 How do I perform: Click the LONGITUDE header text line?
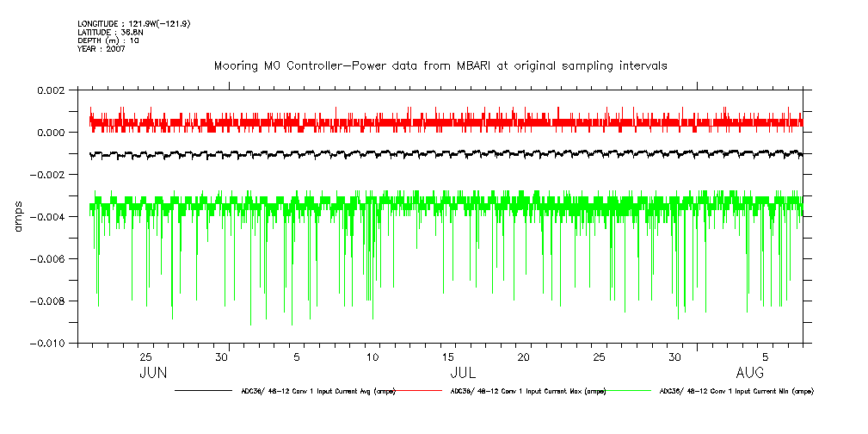(x=133, y=23)
